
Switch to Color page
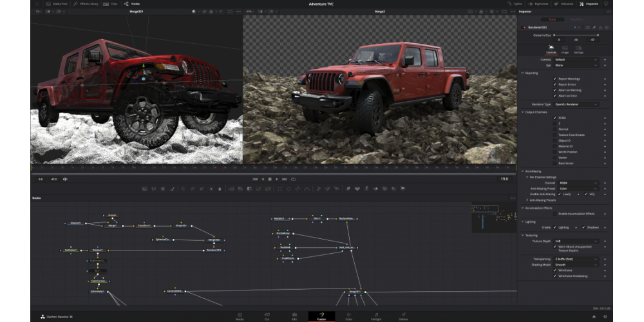click(x=348, y=316)
